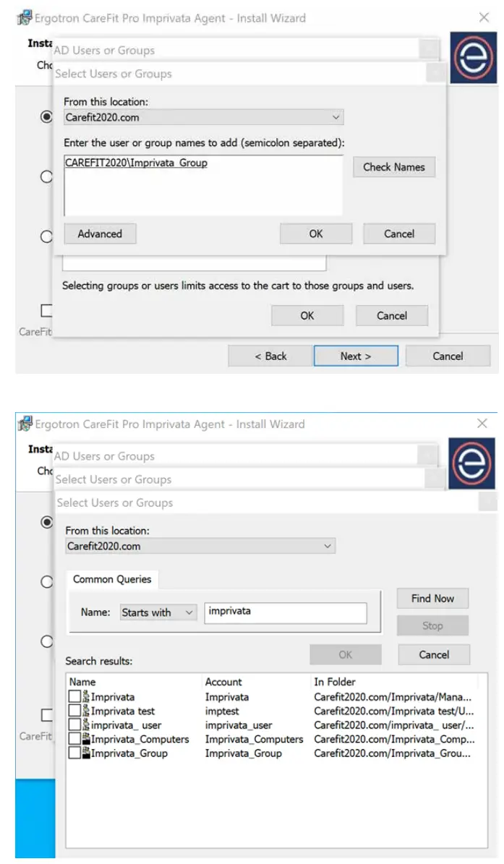The image size is (504, 864).
Task: Click Cancel below the Stop button
Action: 434,654
